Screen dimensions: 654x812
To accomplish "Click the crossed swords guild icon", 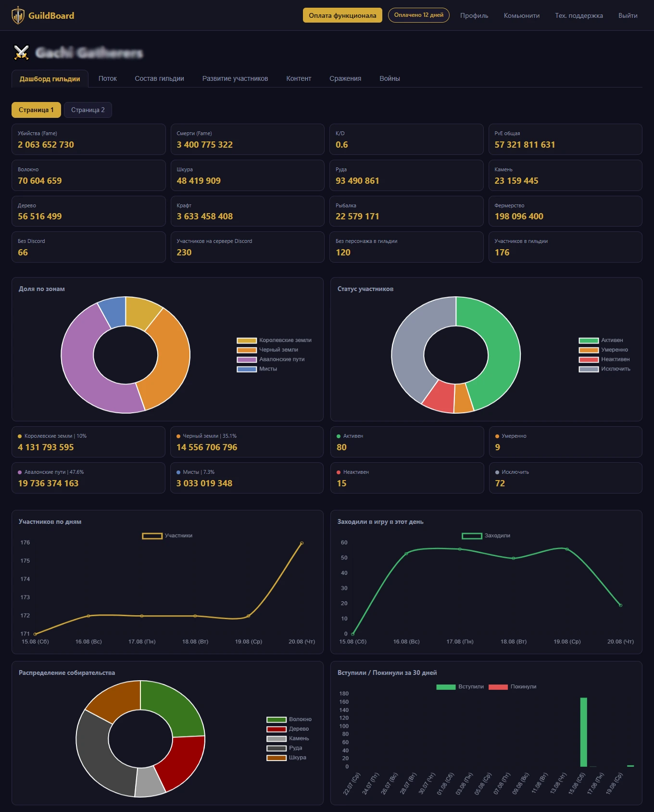I will click(21, 52).
